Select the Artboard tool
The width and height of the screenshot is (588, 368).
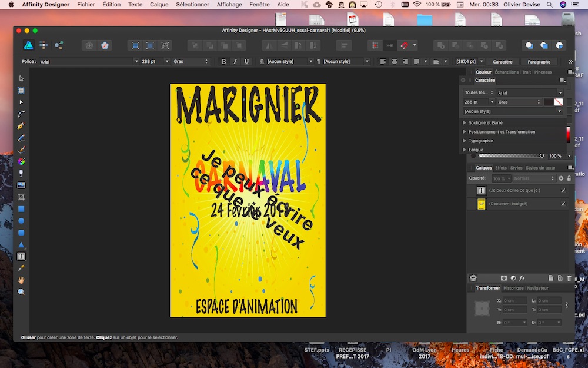[x=21, y=91]
